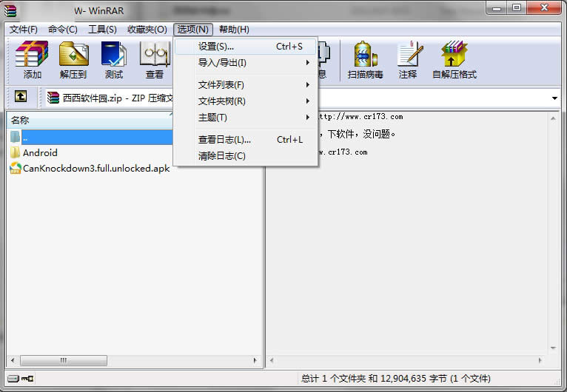The image size is (567, 392).
Task: Click the disk drive icon in status bar
Action: click(x=13, y=378)
